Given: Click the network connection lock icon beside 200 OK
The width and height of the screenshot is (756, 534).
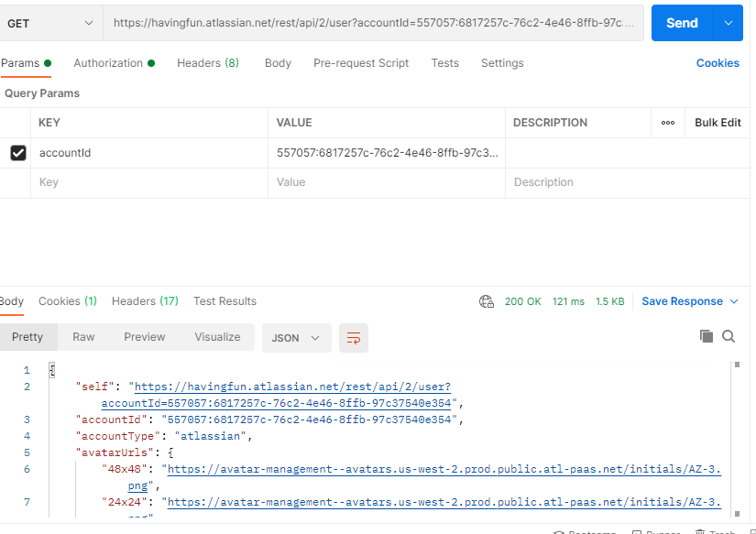Looking at the screenshot, I should pos(486,300).
